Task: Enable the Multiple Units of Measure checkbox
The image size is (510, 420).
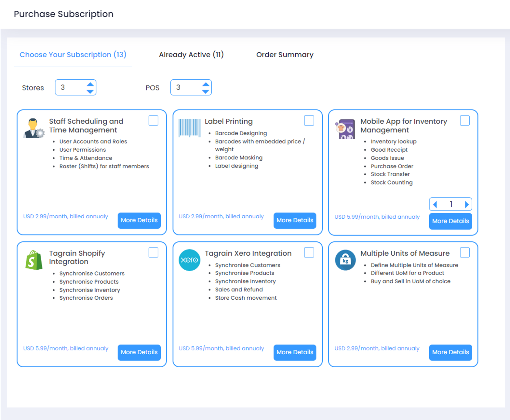Action: tap(464, 252)
